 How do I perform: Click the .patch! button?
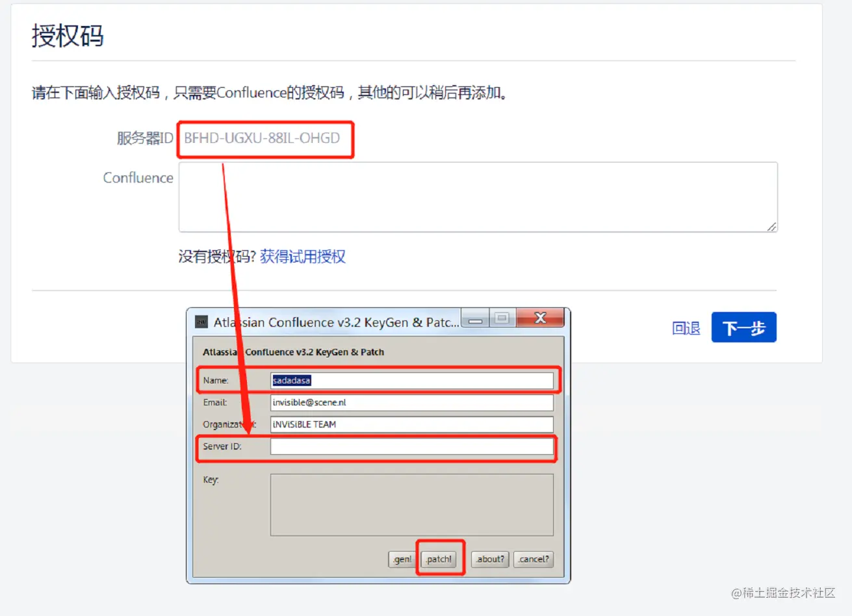click(439, 559)
